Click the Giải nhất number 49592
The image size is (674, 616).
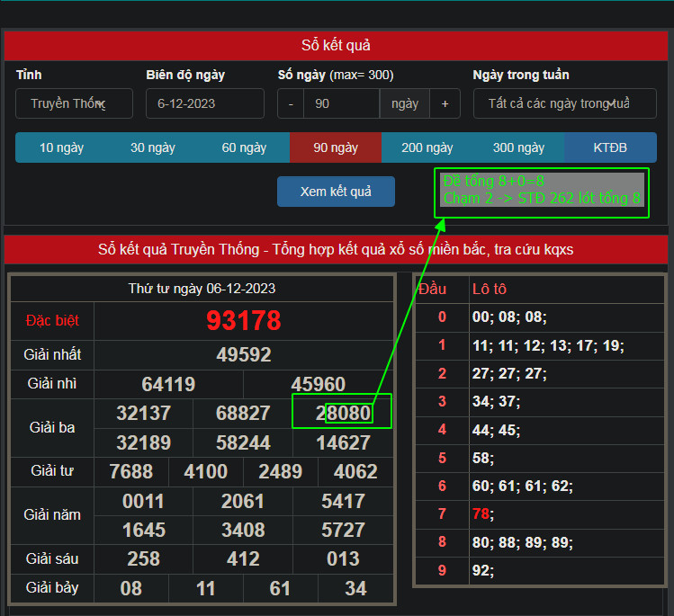244,354
